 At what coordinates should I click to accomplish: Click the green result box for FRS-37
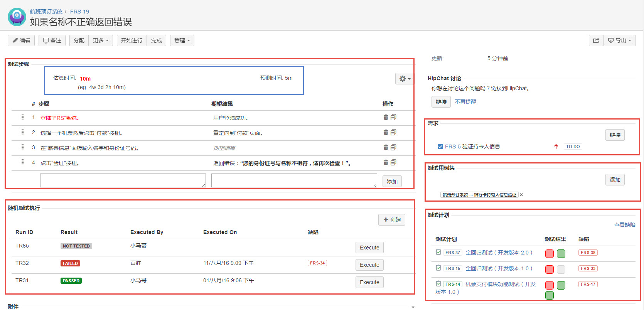[561, 254]
